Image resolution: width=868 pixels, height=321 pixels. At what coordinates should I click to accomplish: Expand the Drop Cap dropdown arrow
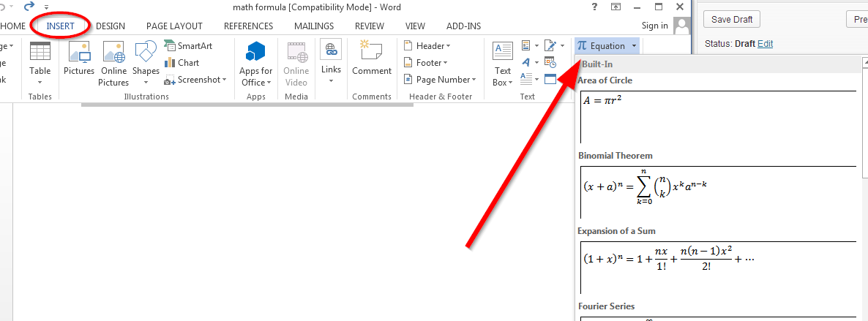(x=537, y=78)
